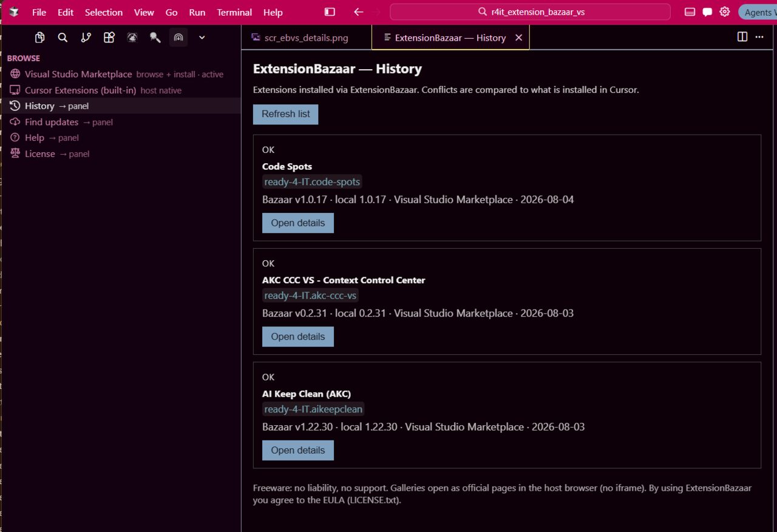Expand the additional views chevron in sidebar header
The width and height of the screenshot is (777, 532).
[202, 38]
